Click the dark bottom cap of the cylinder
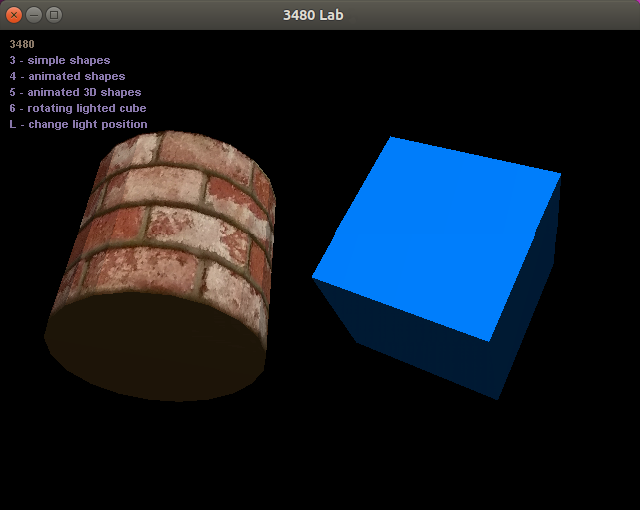This screenshot has width=640, height=510. click(x=155, y=345)
